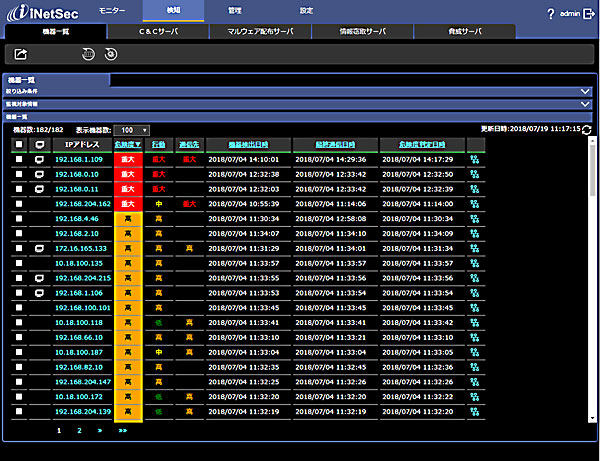600x461 pixels.
Task: Click the device monitor icon for 192.168.0.10
Action: pos(39,174)
